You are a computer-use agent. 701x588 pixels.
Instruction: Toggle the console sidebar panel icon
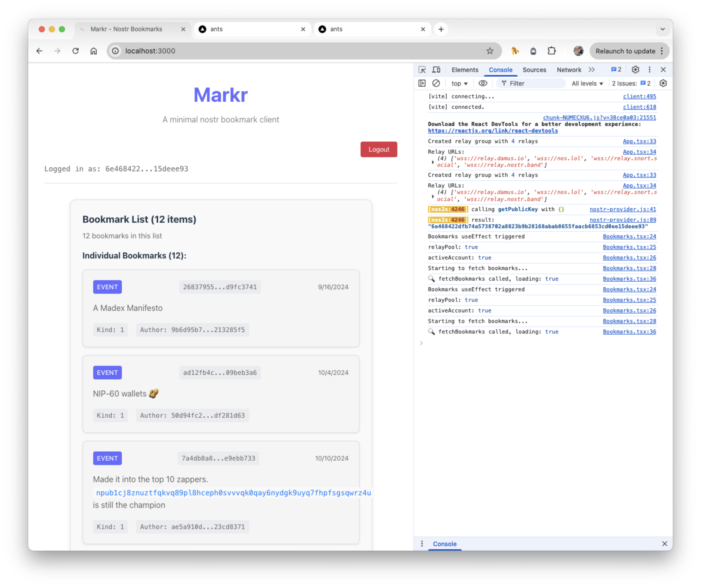(x=422, y=83)
